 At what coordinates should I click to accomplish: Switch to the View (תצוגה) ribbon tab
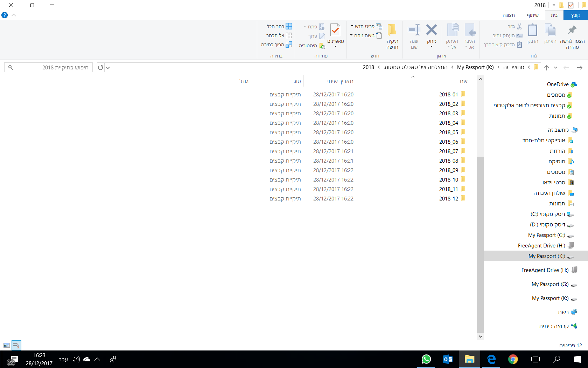point(509,15)
